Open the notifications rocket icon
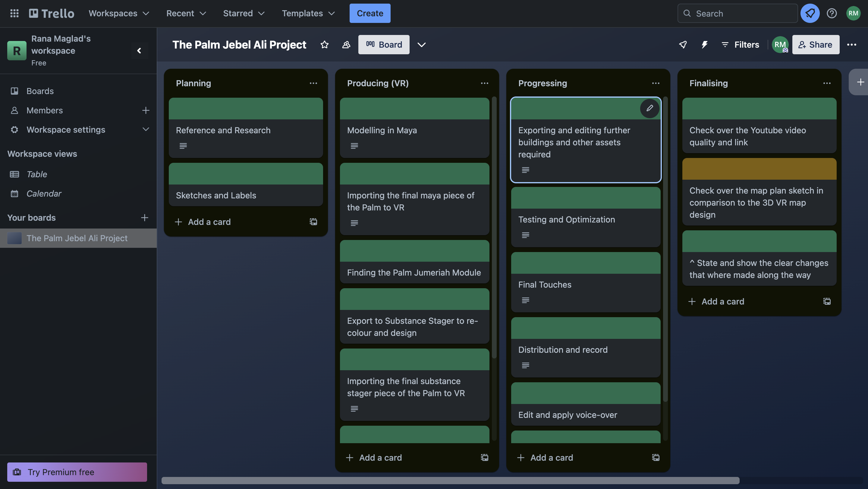Viewport: 868px width, 489px height. [810, 13]
